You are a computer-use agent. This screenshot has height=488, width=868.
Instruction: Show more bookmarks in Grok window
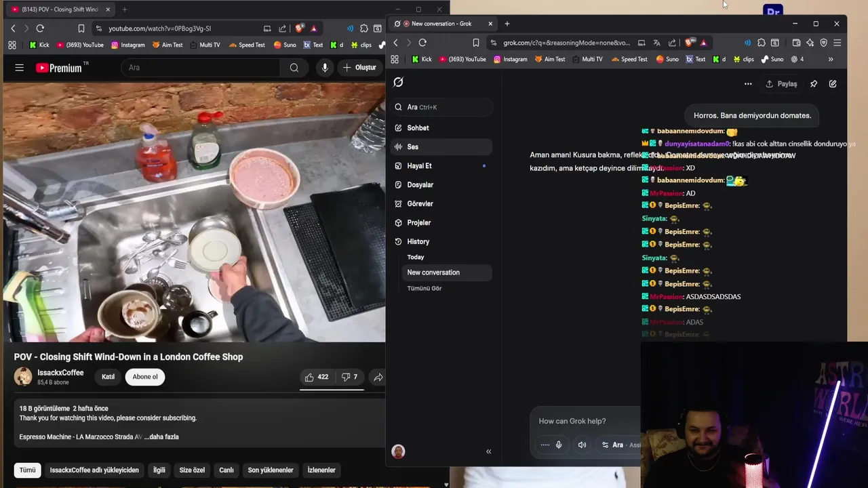click(x=831, y=60)
